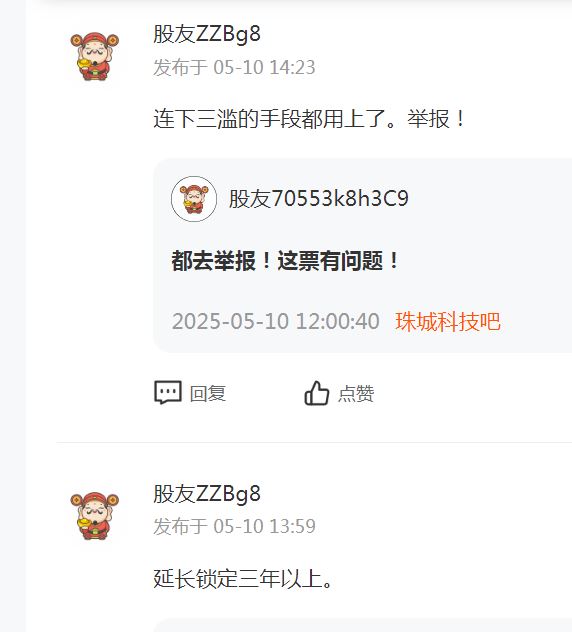Open username 股友ZZBg8 on the 14:23 post

coord(207,34)
